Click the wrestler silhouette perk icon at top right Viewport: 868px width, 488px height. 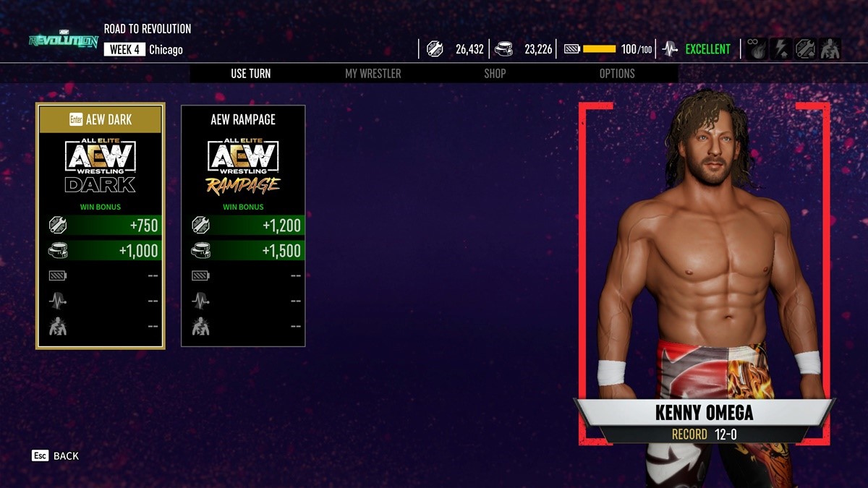coord(830,49)
